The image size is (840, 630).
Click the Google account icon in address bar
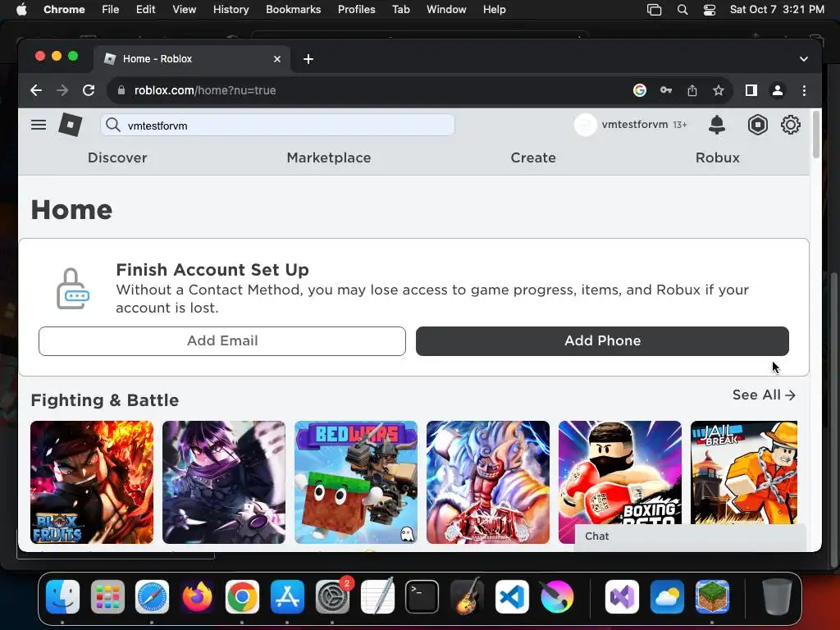(639, 90)
